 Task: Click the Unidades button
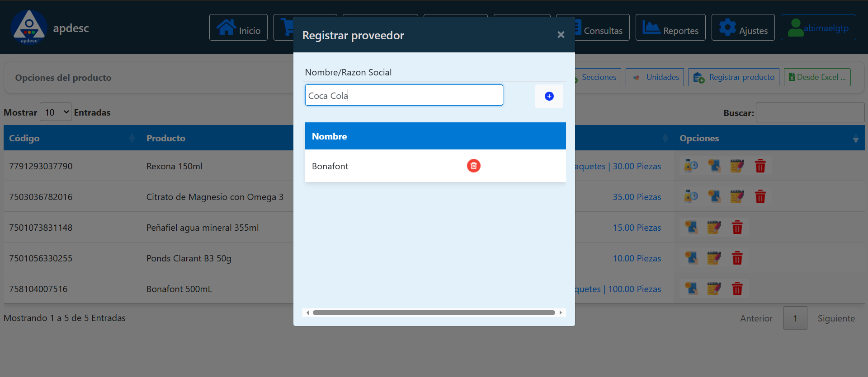pyautogui.click(x=655, y=77)
